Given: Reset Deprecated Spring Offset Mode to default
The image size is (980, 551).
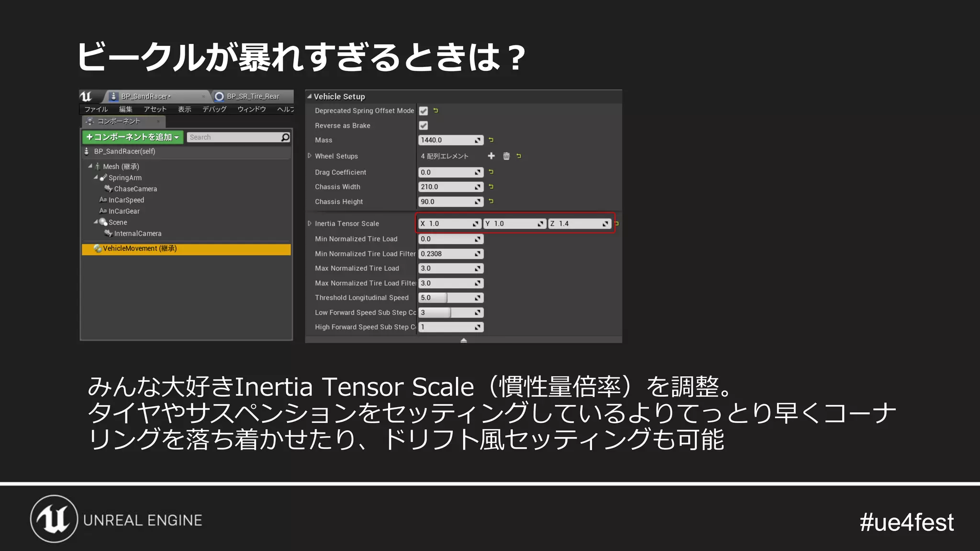Looking at the screenshot, I should [x=435, y=110].
